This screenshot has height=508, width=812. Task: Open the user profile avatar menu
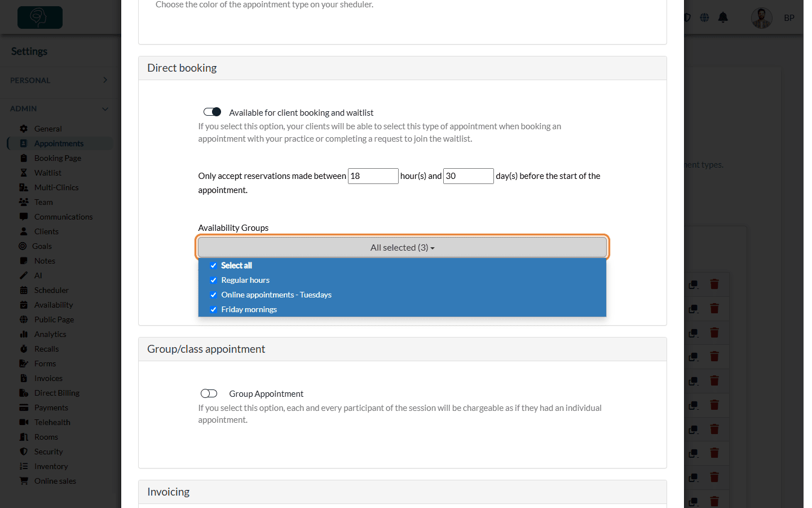[x=761, y=18]
